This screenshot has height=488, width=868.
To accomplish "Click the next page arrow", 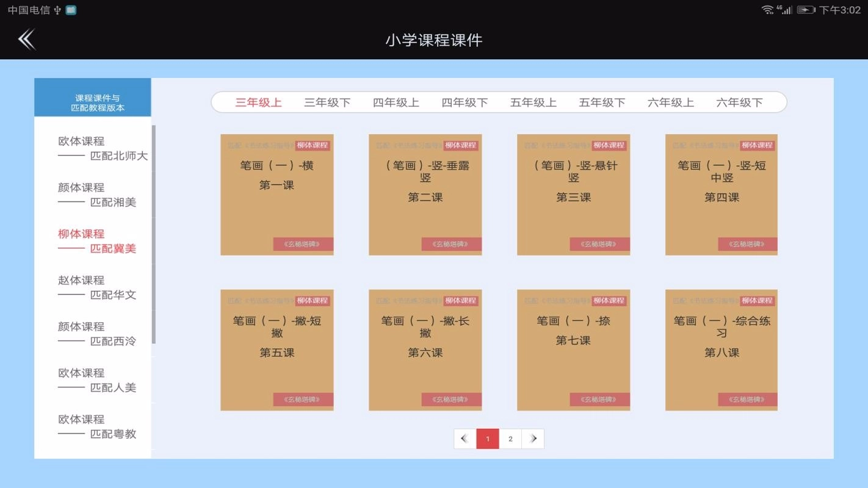I will point(533,439).
